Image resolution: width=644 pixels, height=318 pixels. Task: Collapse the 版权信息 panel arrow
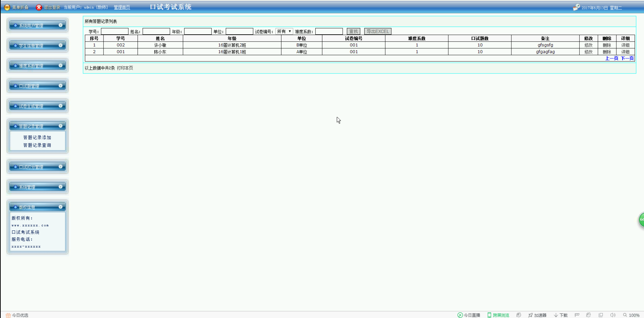point(61,207)
